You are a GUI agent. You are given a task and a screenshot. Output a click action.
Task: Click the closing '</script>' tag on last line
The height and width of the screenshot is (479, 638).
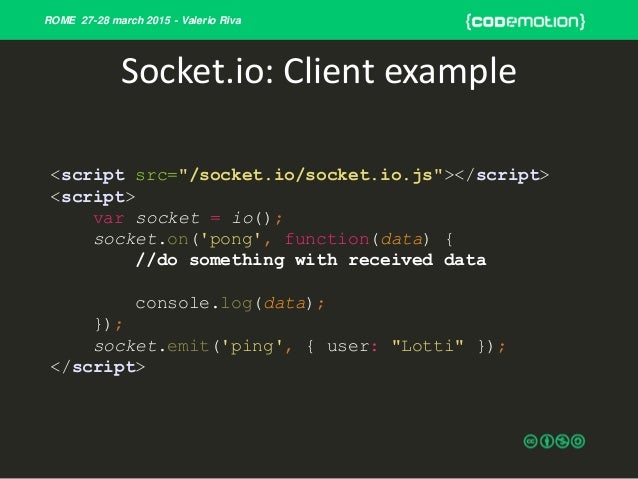click(98, 367)
